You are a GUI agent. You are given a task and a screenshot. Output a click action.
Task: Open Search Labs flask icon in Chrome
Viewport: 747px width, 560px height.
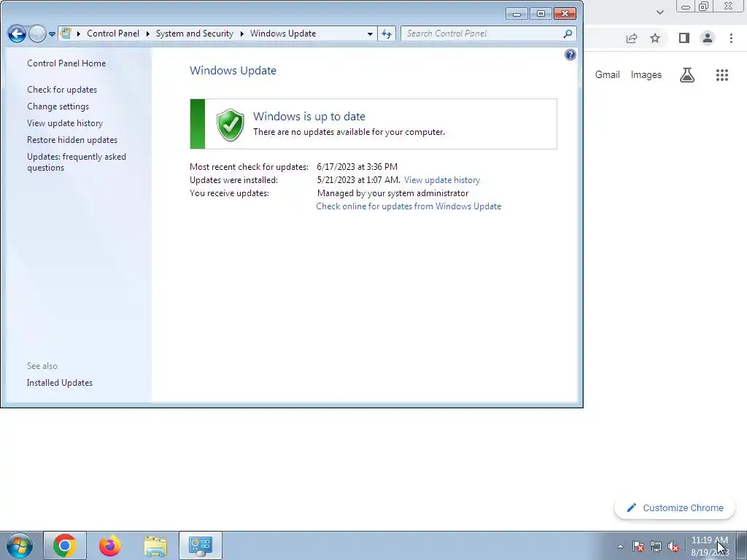tap(687, 75)
